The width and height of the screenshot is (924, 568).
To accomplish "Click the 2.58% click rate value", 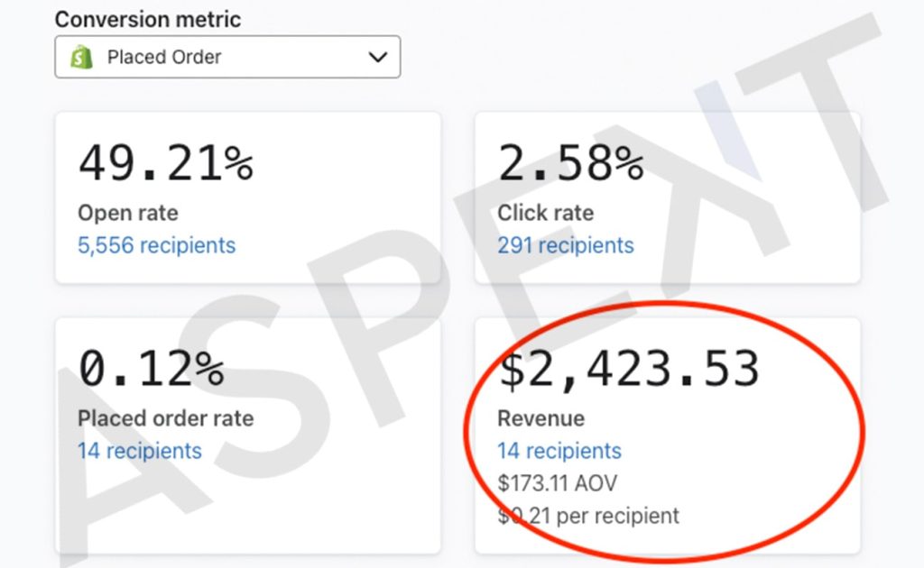I will coord(570,163).
